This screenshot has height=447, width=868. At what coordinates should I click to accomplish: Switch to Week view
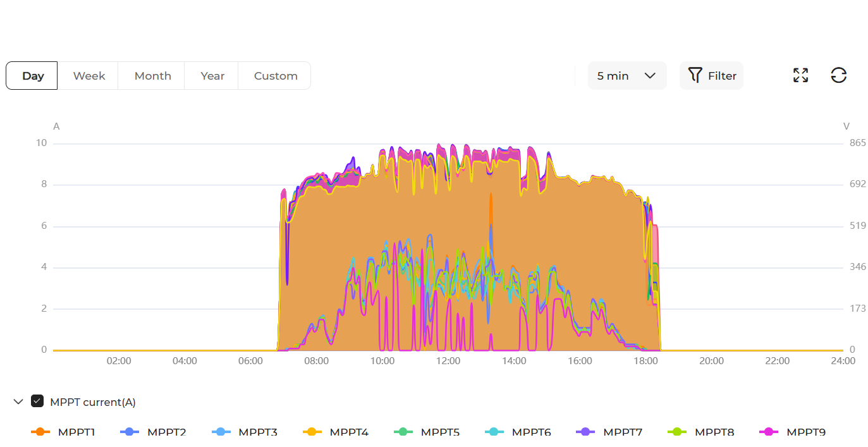click(88, 75)
